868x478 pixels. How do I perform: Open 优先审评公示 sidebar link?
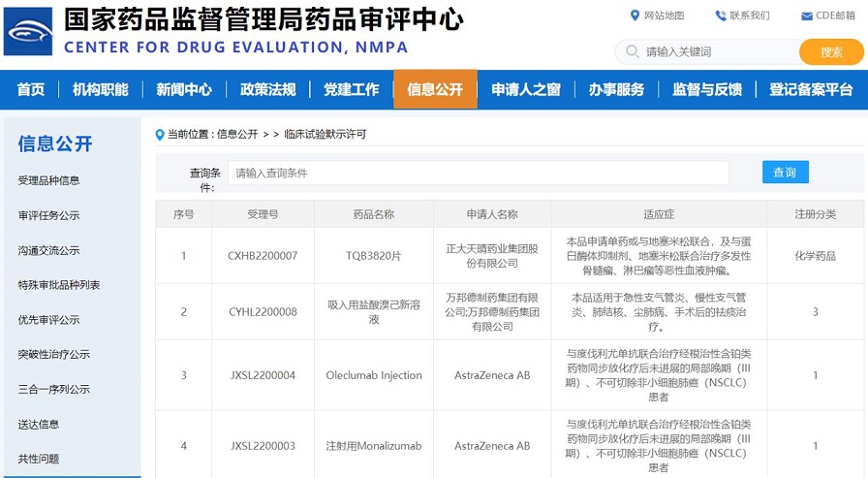(x=49, y=319)
